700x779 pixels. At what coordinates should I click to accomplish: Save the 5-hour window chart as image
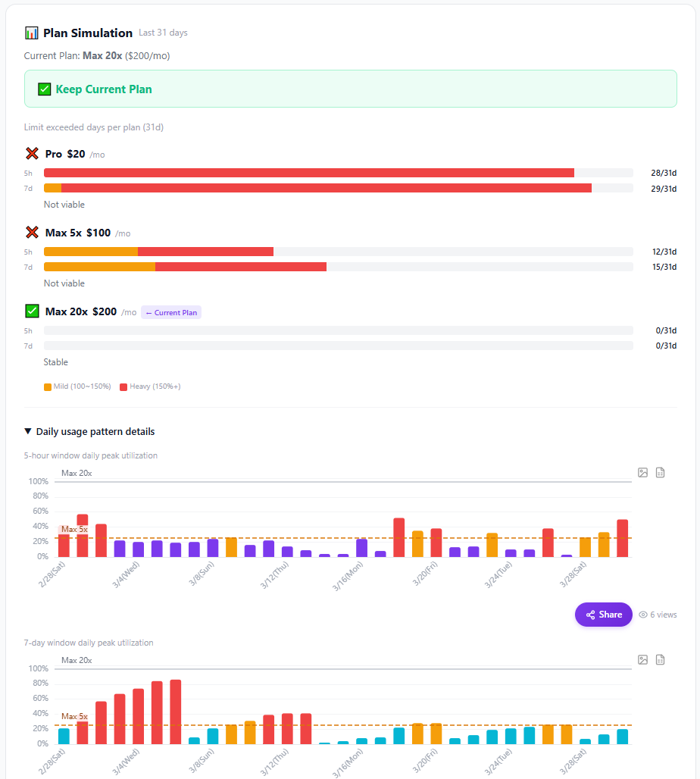tap(642, 473)
